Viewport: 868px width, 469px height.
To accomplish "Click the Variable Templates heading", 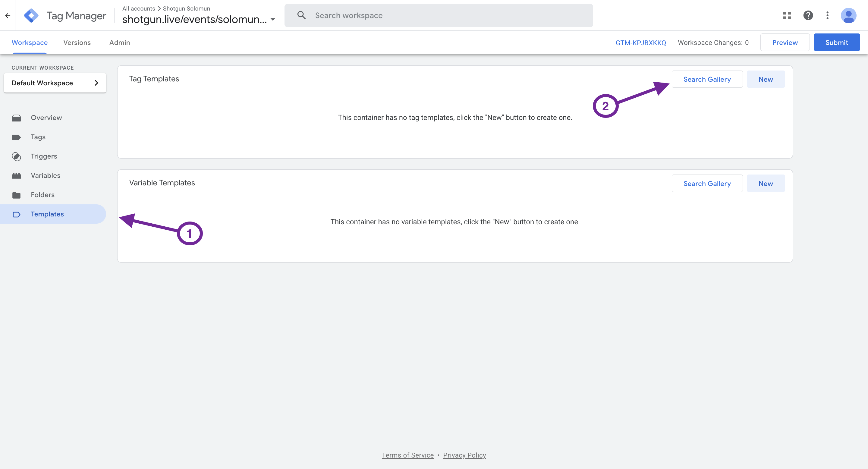I will (x=162, y=183).
